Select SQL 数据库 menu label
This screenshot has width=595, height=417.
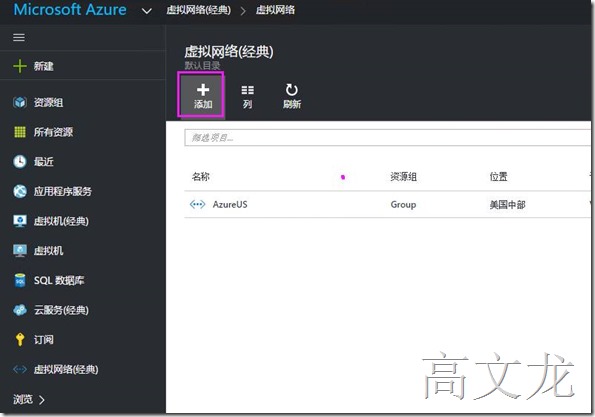coord(59,280)
